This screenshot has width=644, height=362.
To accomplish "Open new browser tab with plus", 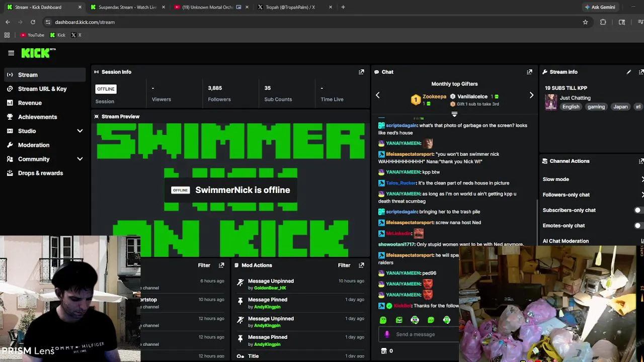I will point(343,7).
